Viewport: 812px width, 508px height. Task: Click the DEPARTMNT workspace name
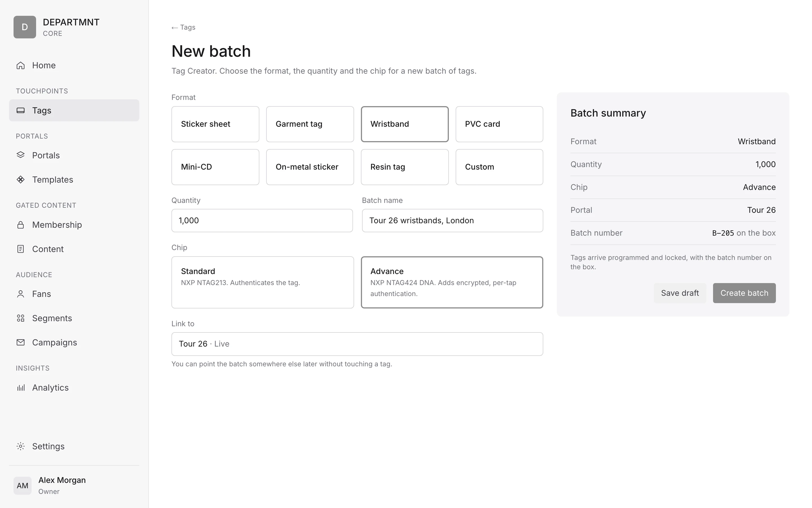pos(71,22)
